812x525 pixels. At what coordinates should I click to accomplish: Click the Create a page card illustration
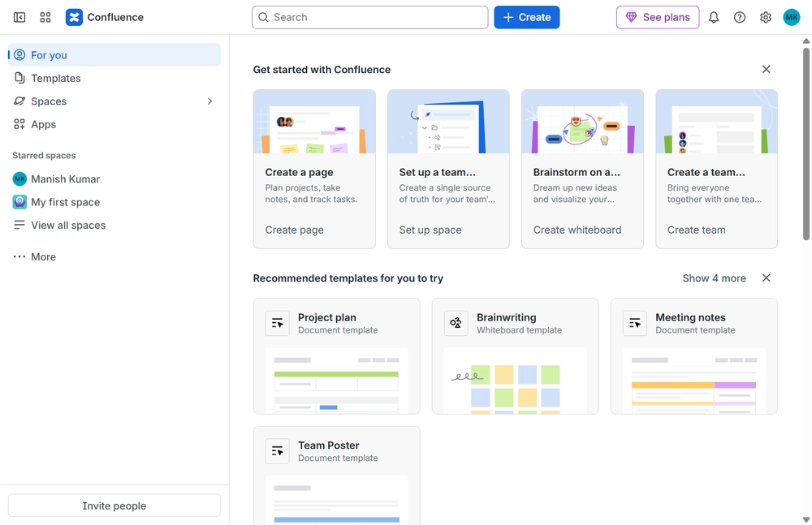click(314, 122)
